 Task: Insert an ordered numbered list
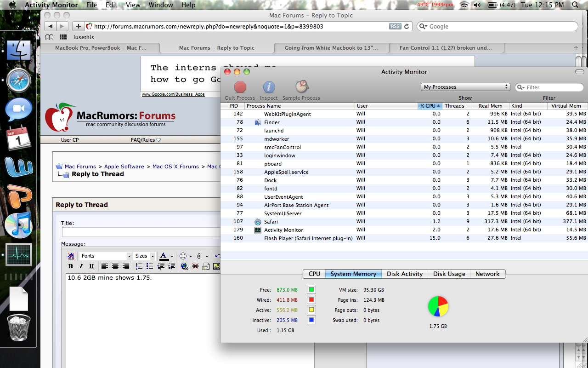click(139, 266)
